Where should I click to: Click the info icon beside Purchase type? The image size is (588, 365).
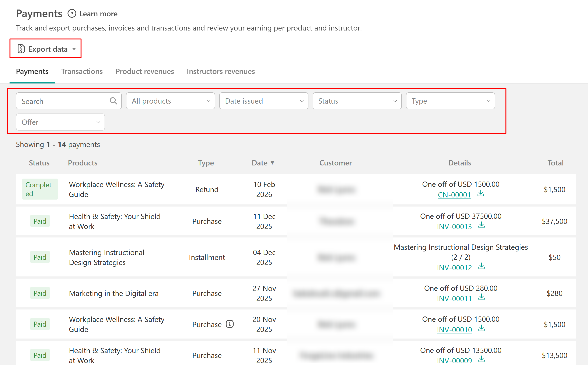pyautogui.click(x=230, y=324)
